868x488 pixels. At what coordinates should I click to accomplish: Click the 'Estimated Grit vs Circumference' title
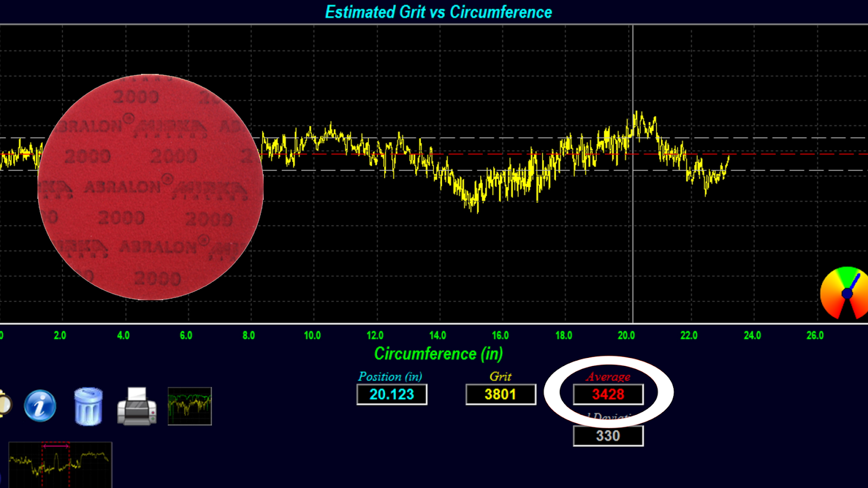pyautogui.click(x=438, y=12)
